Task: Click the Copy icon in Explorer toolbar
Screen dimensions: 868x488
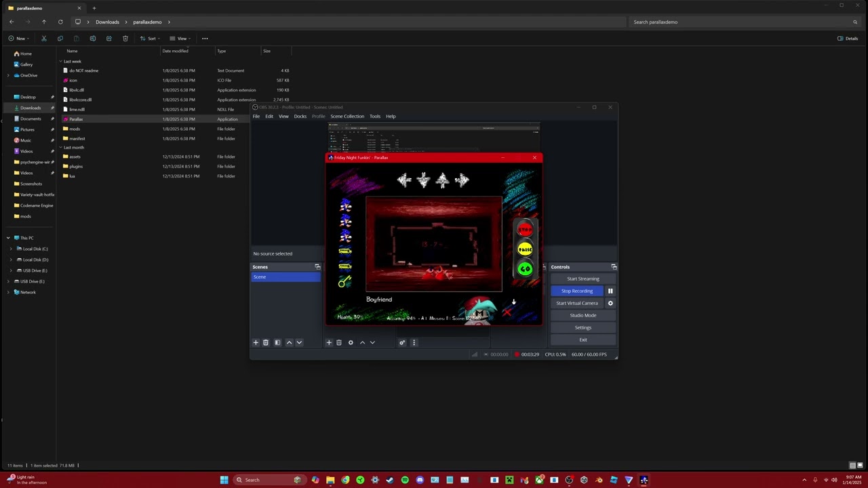Action: (60, 39)
